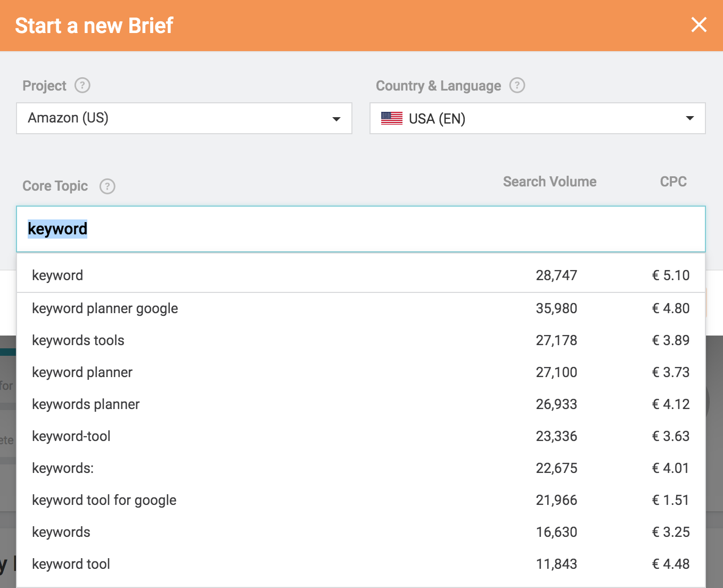723x588 pixels.
Task: Open the Project dropdown showing Amazon (US)
Action: [184, 118]
